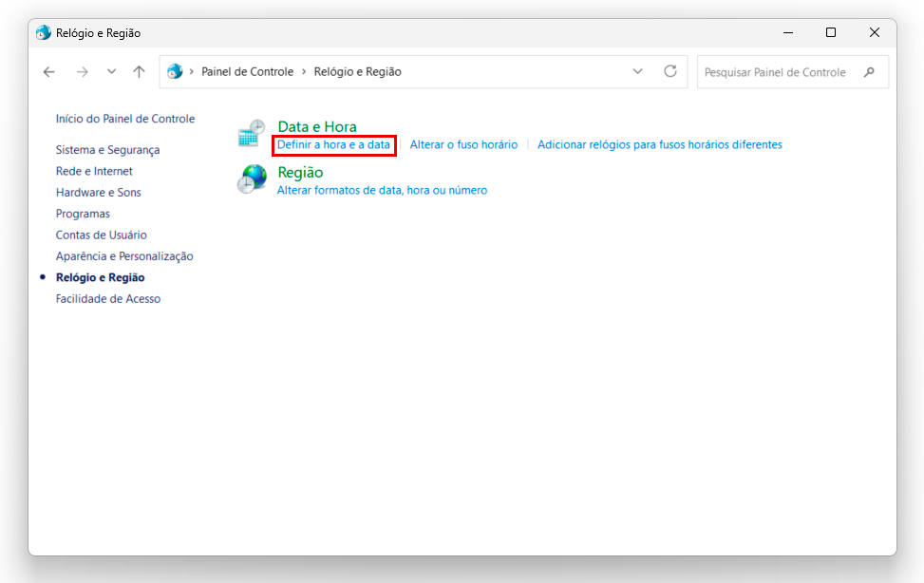Open the Data e Hora heading
This screenshot has width=924, height=583.
click(x=317, y=126)
